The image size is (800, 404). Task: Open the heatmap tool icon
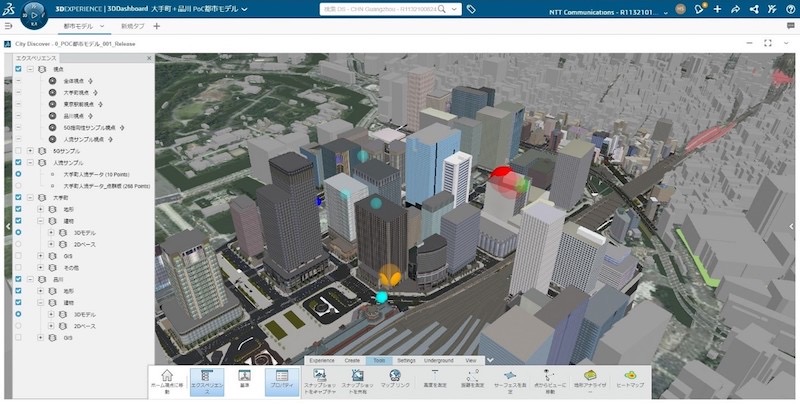630,375
